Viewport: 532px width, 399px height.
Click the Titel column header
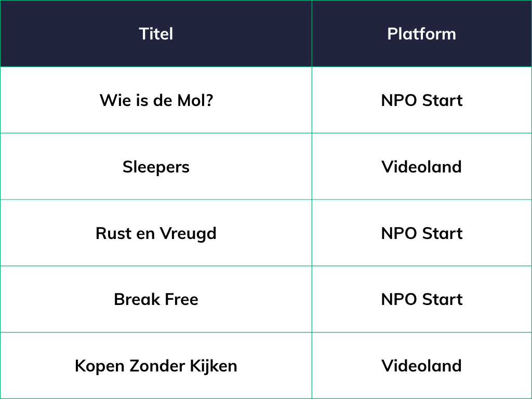[x=156, y=34]
